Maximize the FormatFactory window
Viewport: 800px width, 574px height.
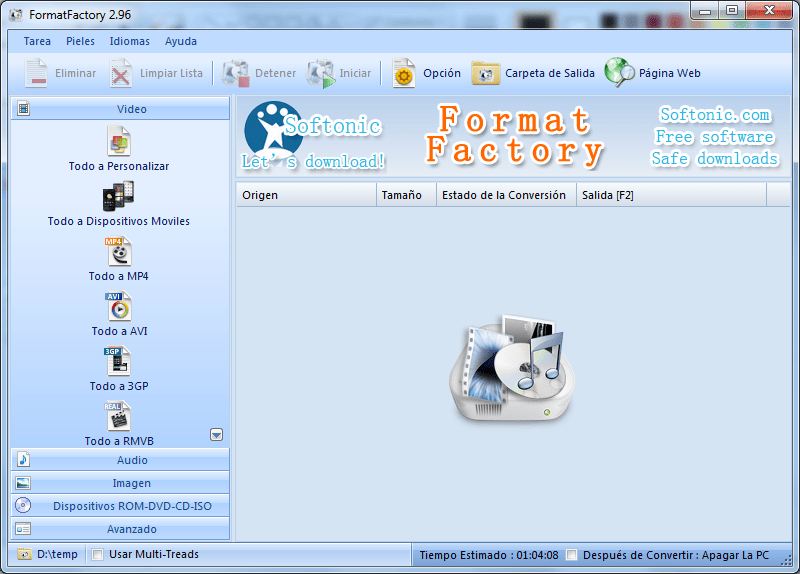coord(732,10)
